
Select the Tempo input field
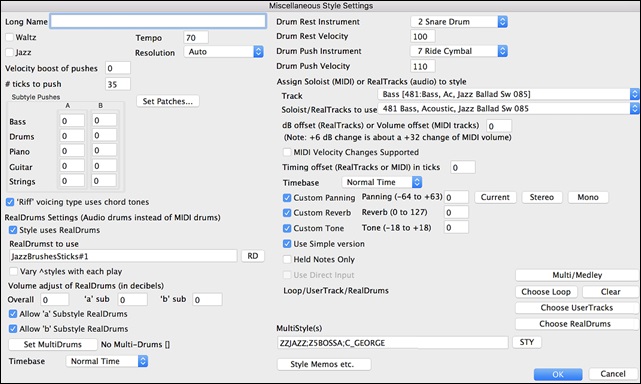pos(196,38)
